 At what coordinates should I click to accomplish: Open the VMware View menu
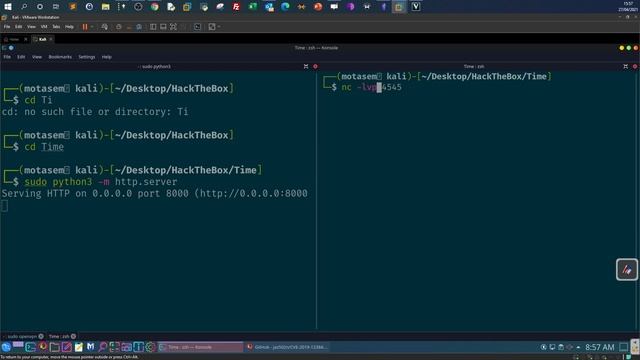point(31,27)
